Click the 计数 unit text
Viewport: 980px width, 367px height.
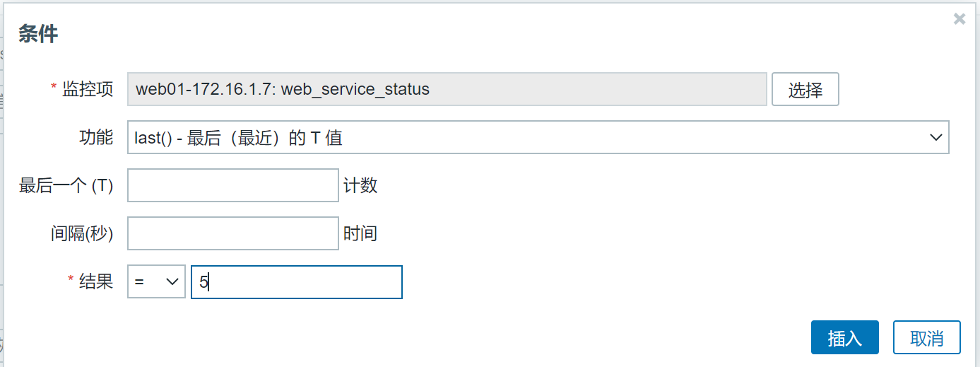(x=360, y=185)
